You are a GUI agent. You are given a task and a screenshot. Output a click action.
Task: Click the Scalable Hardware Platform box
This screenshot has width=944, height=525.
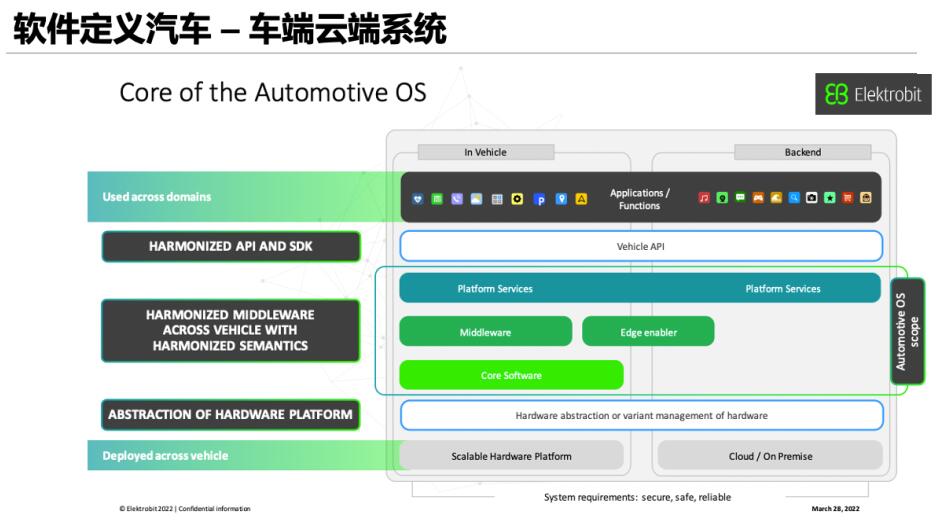(x=511, y=456)
